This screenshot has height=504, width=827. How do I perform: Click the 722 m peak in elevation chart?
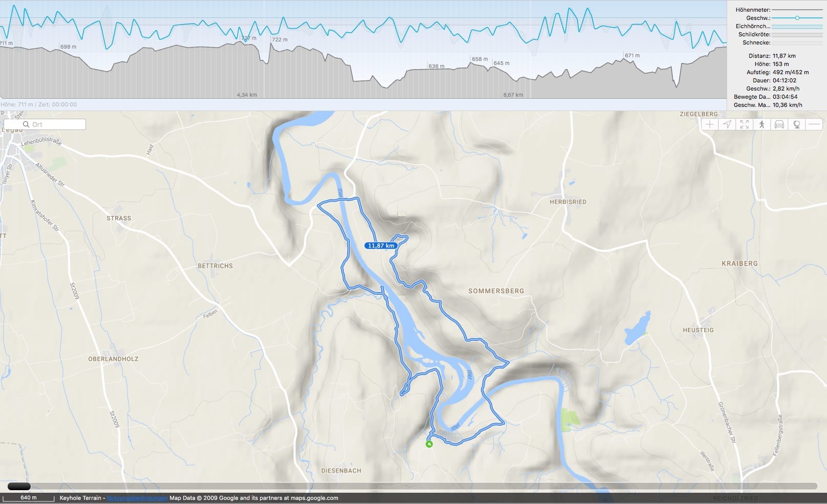point(280,39)
